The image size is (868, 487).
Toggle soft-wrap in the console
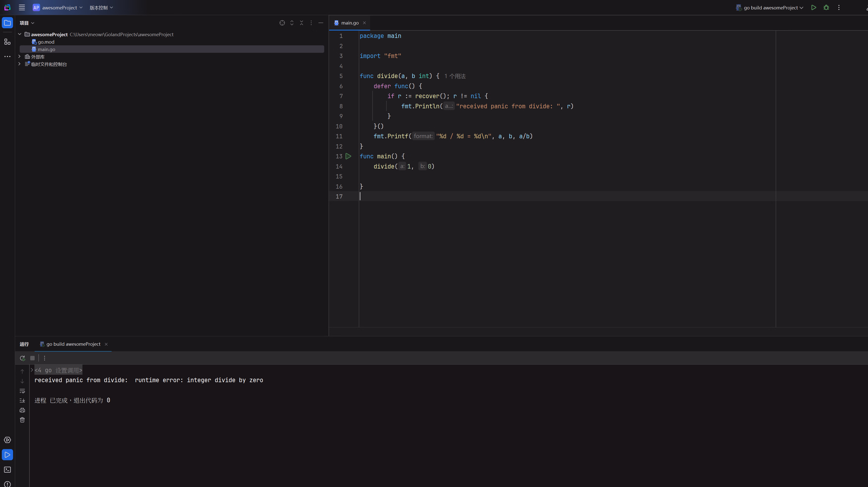click(22, 391)
